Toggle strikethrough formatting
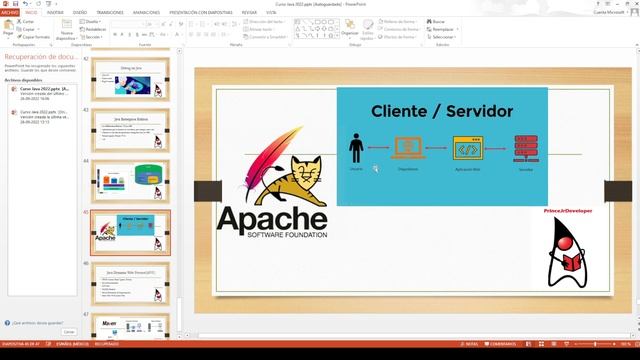640x360 pixels. 144,35
